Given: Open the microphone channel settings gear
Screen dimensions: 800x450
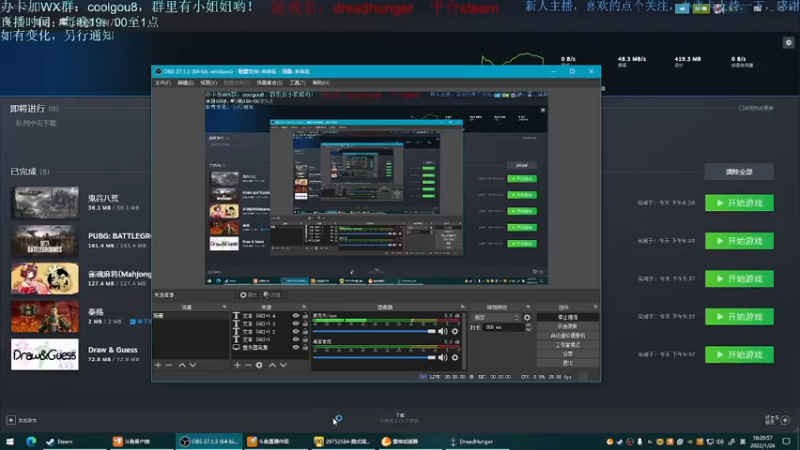Looking at the screenshot, I should tap(455, 331).
